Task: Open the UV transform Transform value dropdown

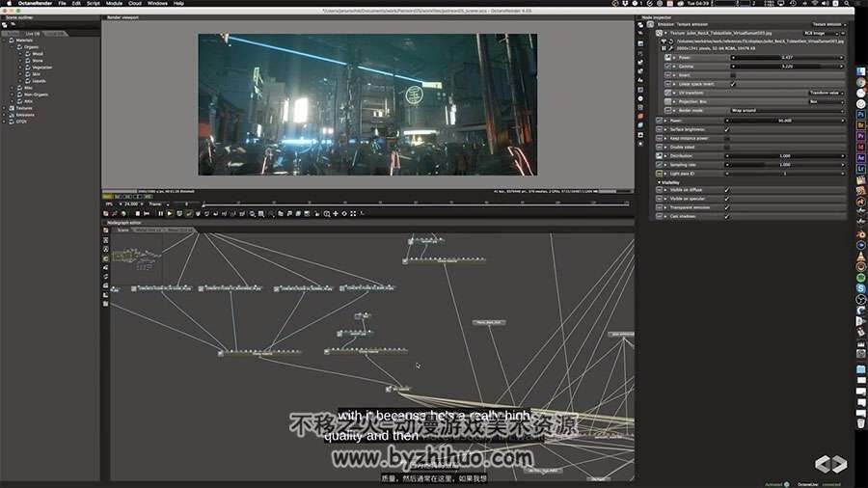Action: pyautogui.click(x=827, y=93)
